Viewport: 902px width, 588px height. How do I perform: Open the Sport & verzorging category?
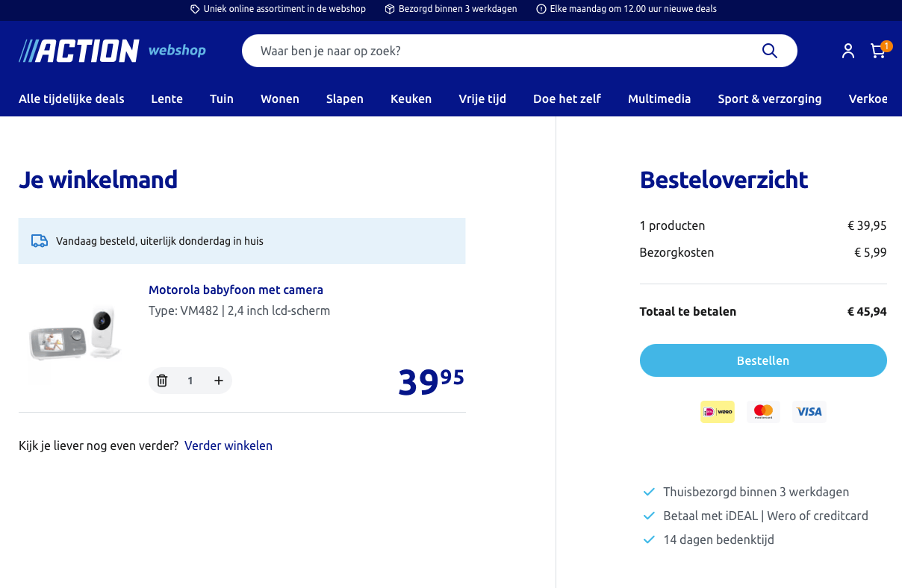point(770,98)
